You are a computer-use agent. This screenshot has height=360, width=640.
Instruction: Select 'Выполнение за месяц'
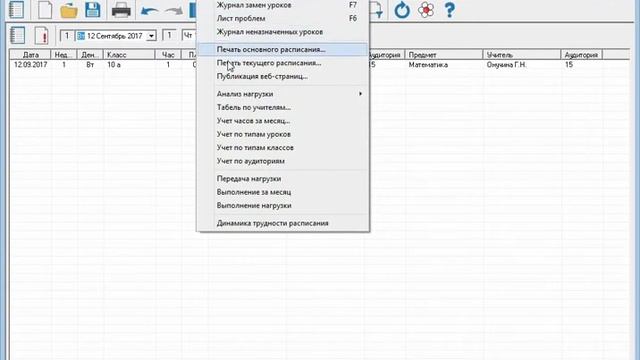(x=283, y=192)
